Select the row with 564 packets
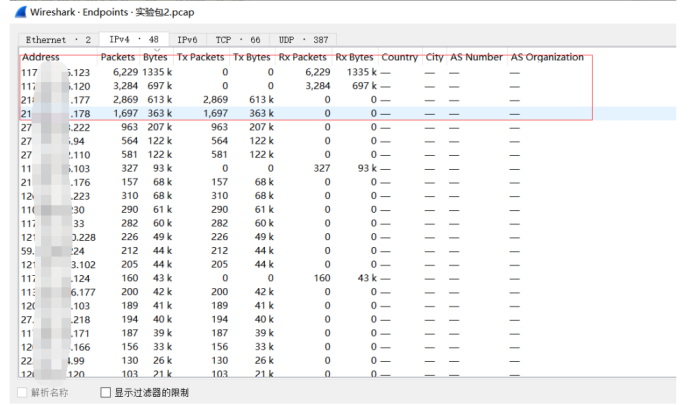Viewport: 692px width, 405px height. (x=348, y=141)
